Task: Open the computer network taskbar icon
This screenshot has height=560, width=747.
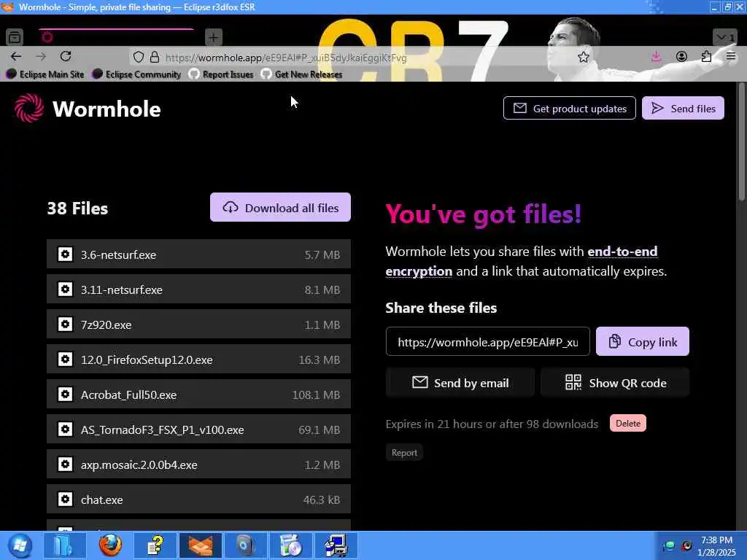Action: tap(336, 545)
